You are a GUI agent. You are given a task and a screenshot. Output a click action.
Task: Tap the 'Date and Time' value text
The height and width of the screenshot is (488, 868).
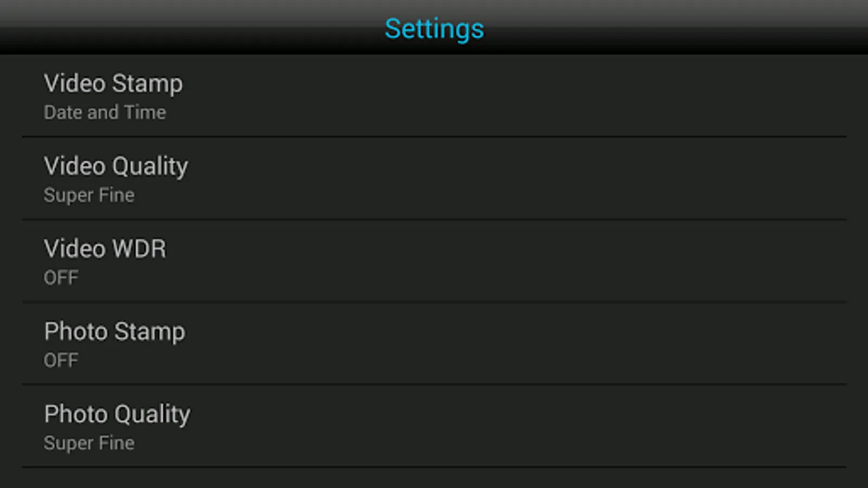pyautogui.click(x=105, y=112)
